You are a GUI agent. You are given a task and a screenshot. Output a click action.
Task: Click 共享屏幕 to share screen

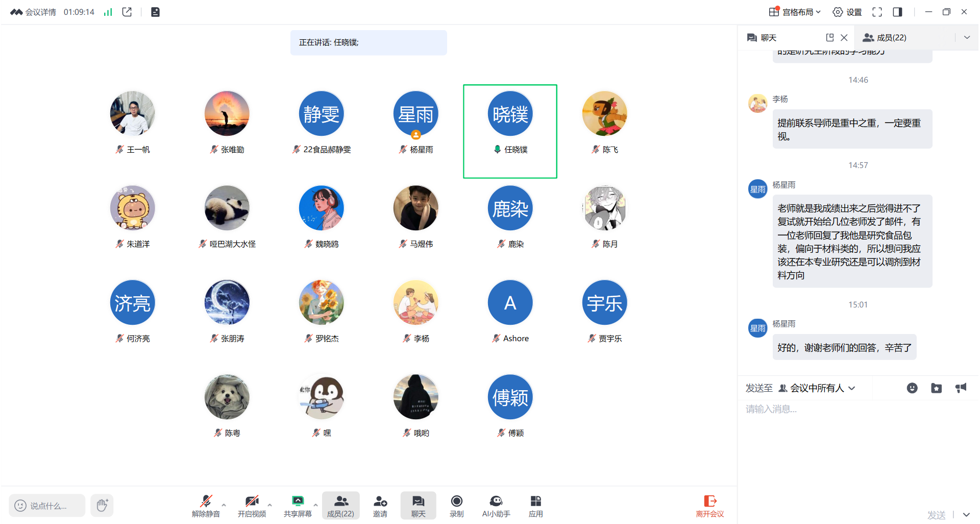coord(298,505)
